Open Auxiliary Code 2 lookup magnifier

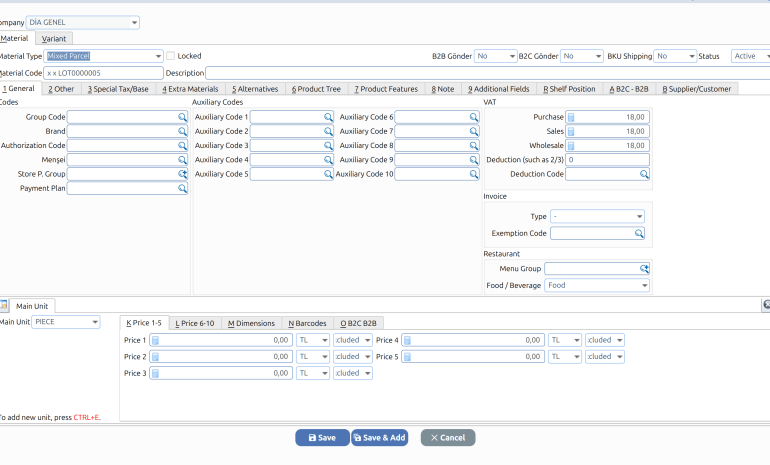pyautogui.click(x=328, y=132)
